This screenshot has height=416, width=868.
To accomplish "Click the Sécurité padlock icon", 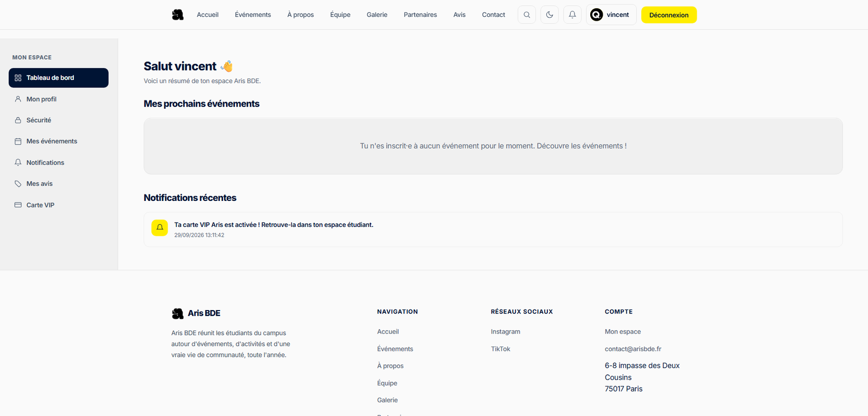I will 18,120.
